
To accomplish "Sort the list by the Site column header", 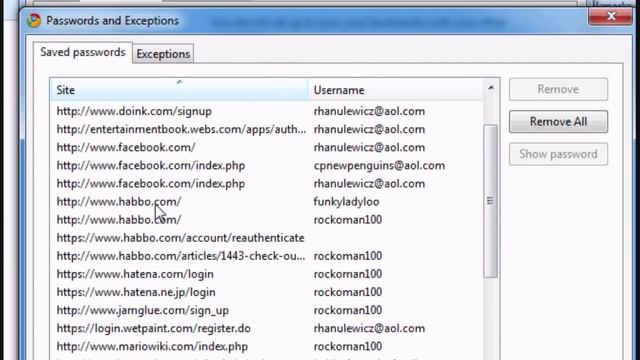I will [x=179, y=90].
